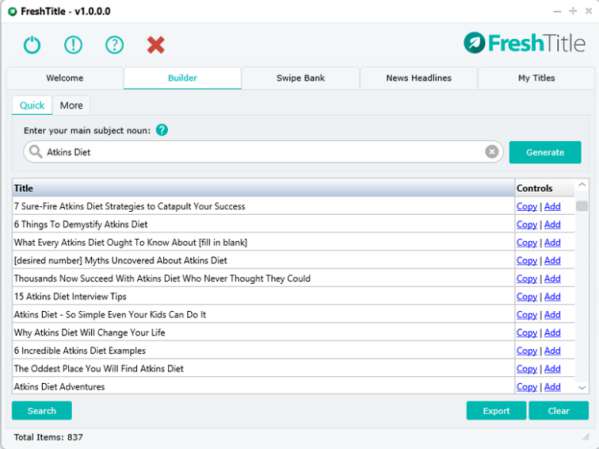Screen dimensions: 599x449
Task: Click the FreshTitle logo
Action: click(x=524, y=43)
